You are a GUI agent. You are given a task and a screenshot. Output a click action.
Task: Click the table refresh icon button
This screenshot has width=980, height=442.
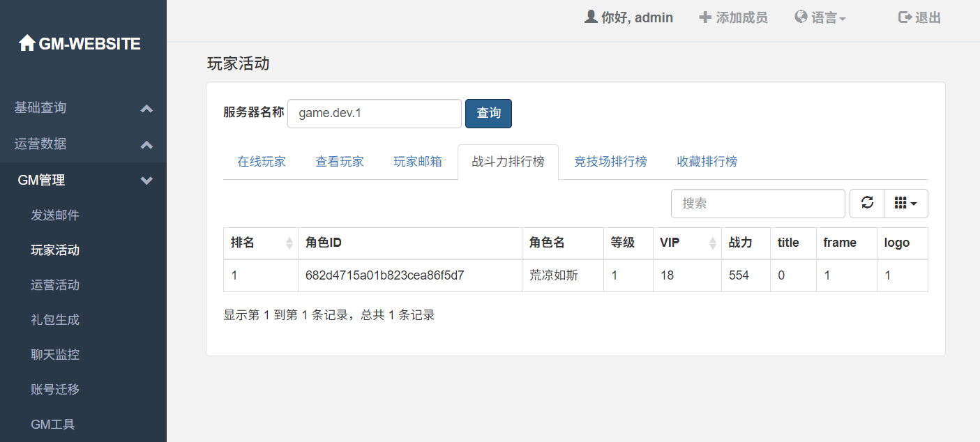pyautogui.click(x=867, y=203)
